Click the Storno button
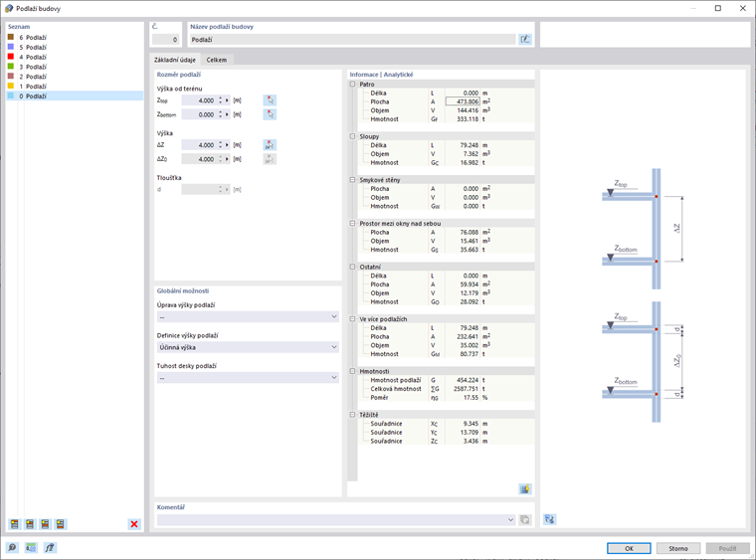 (x=678, y=548)
